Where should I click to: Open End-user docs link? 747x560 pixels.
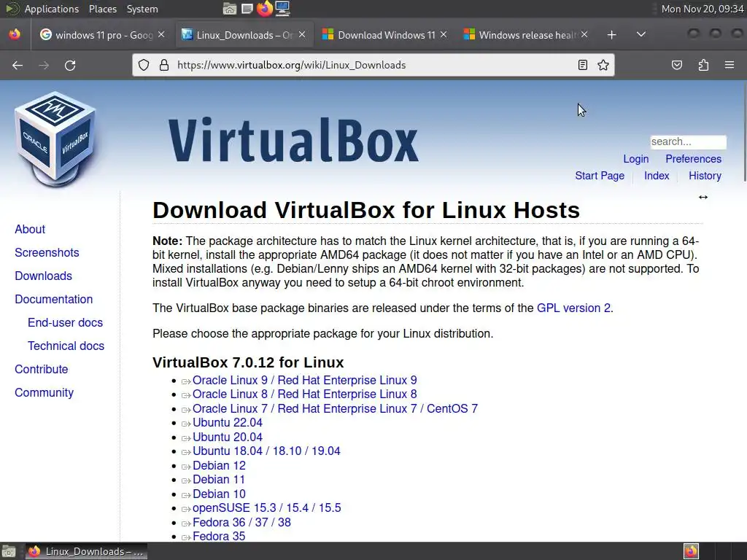tap(65, 323)
